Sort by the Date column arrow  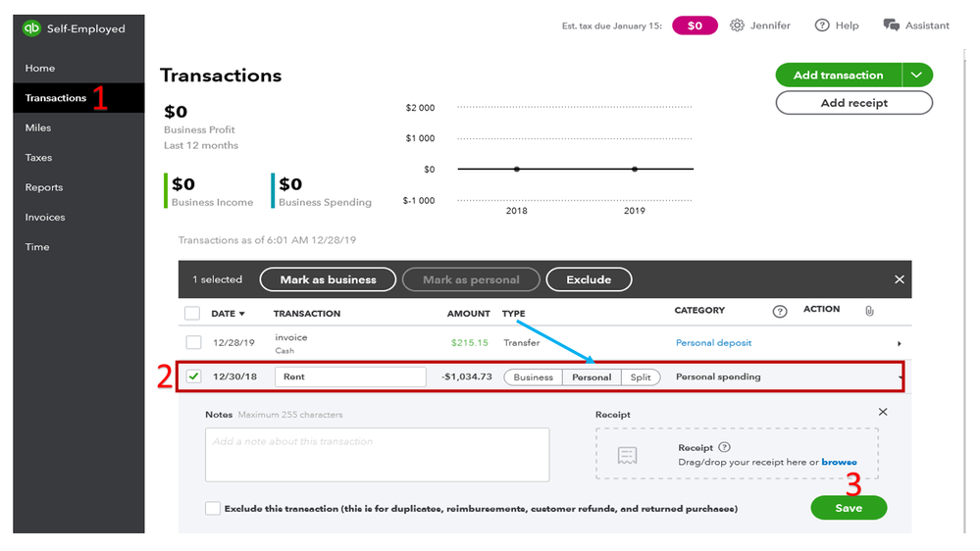tap(242, 314)
